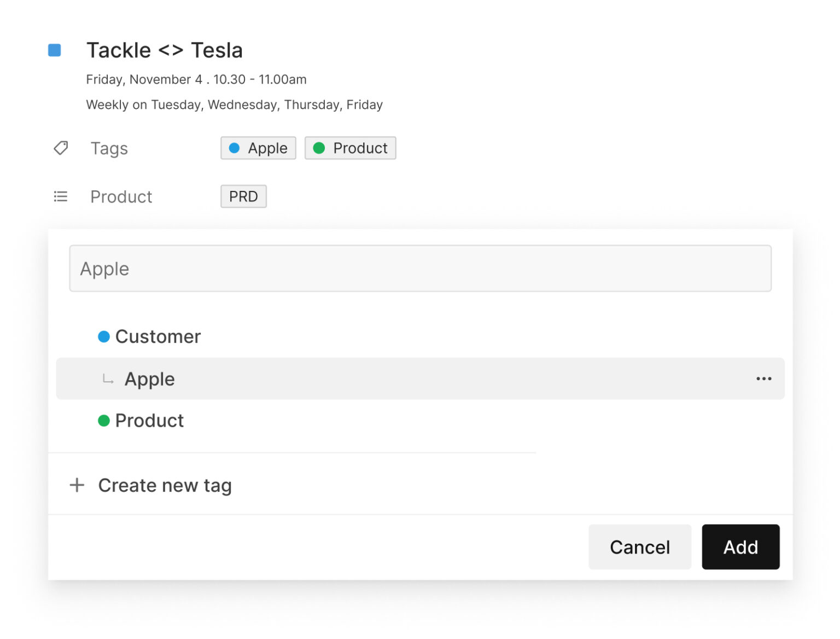The width and height of the screenshot is (840, 639).
Task: Click the green dot on the Product tag
Action: pos(103,420)
